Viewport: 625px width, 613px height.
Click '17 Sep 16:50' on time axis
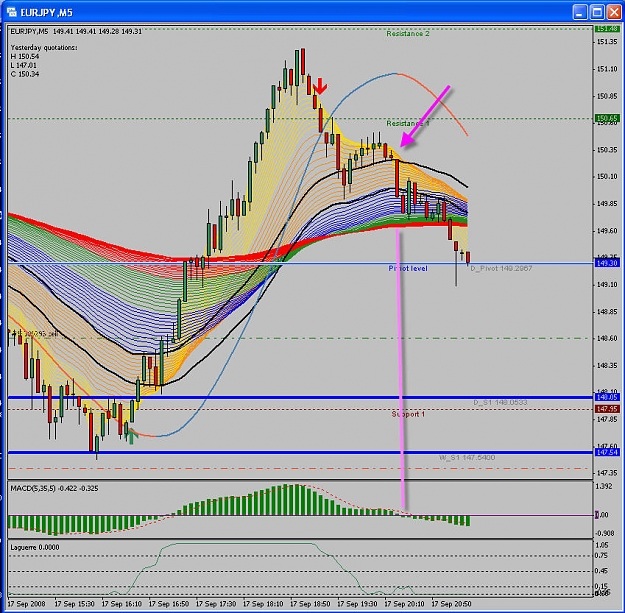[169, 604]
